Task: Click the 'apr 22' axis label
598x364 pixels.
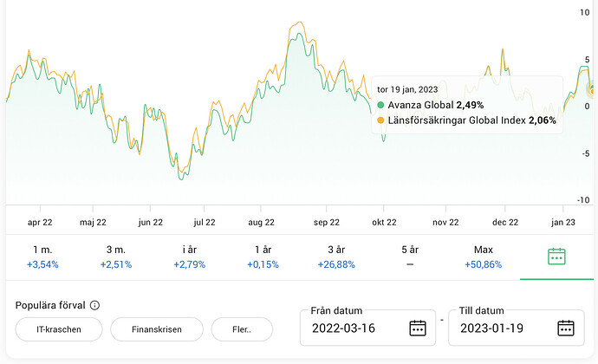Action: (40, 223)
